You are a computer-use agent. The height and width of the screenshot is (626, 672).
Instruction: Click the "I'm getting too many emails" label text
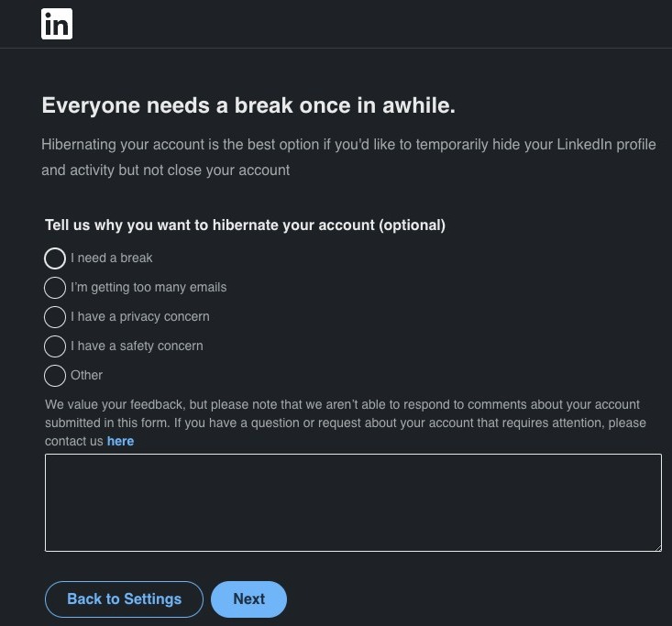(149, 288)
